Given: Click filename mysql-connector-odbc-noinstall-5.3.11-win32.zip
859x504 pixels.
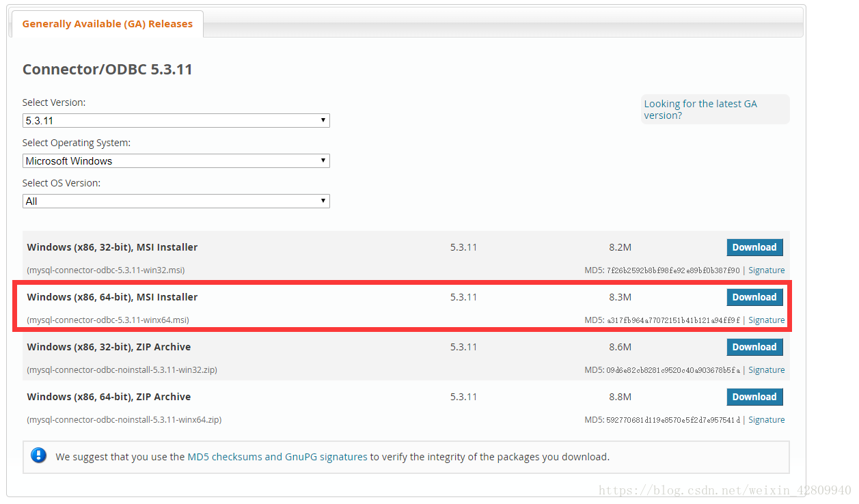Looking at the screenshot, I should coord(122,370).
